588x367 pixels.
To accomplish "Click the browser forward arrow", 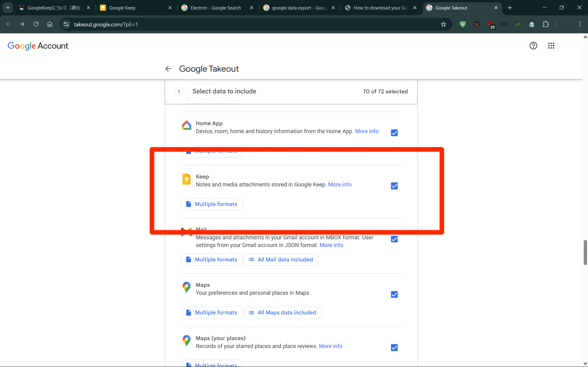I will (22, 24).
